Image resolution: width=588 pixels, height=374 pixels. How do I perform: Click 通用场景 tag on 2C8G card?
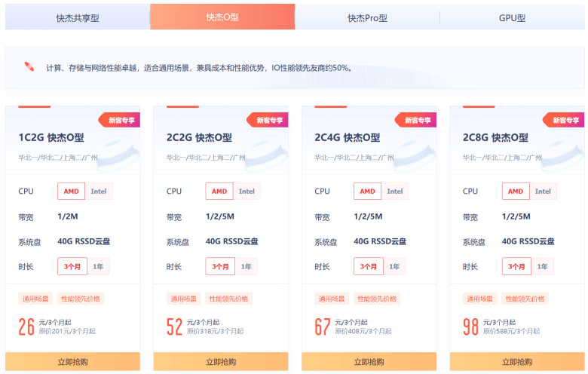coord(480,299)
